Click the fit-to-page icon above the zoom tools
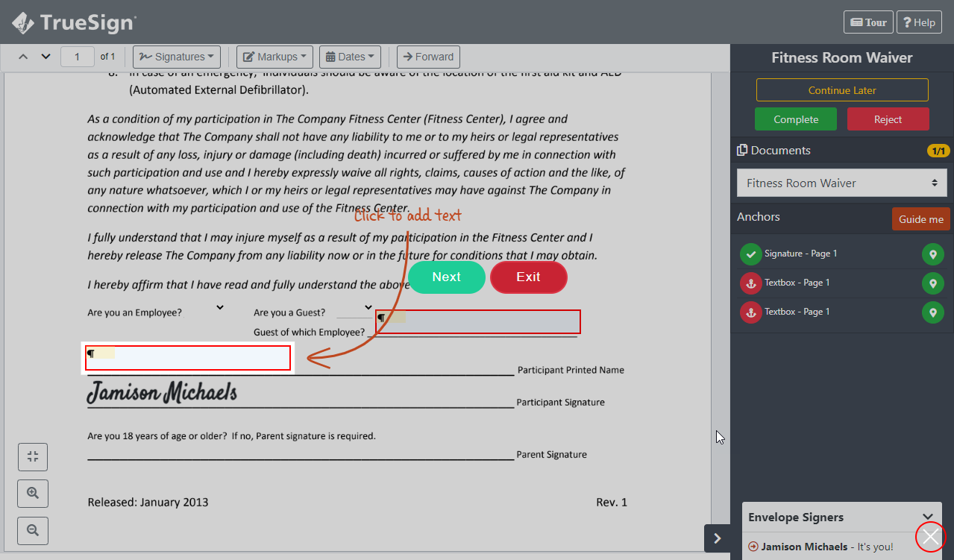Screen dimensions: 954x560 (x=32, y=456)
